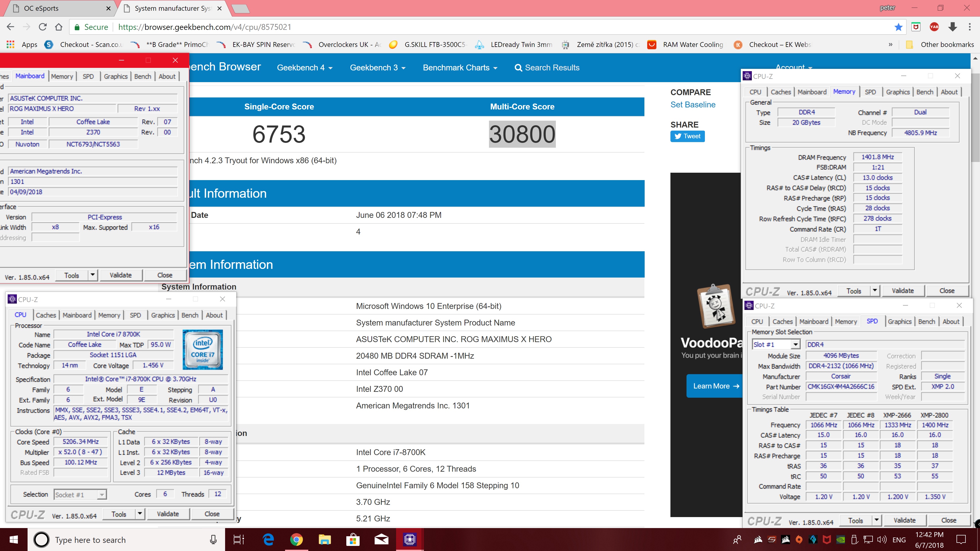Show the hidden bookmarks overflow chevron

click(x=890, y=44)
